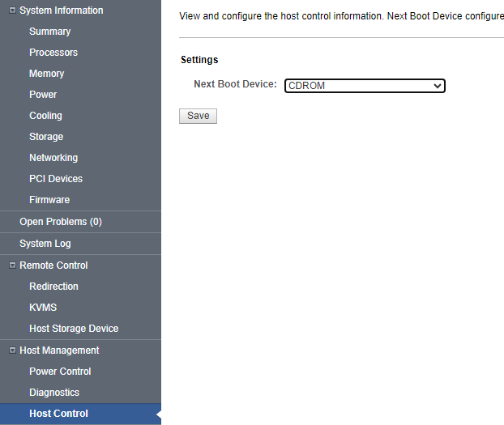Collapse the Host Management section arrow

tap(12, 351)
